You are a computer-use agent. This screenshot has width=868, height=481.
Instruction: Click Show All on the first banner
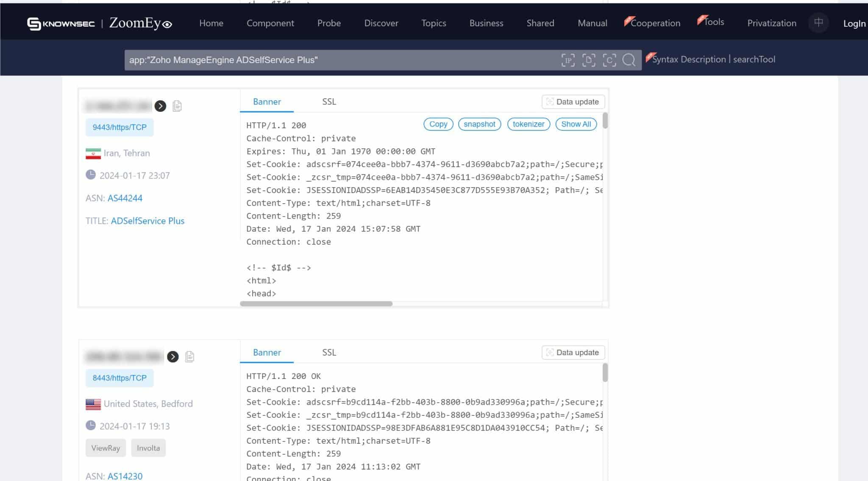click(576, 124)
